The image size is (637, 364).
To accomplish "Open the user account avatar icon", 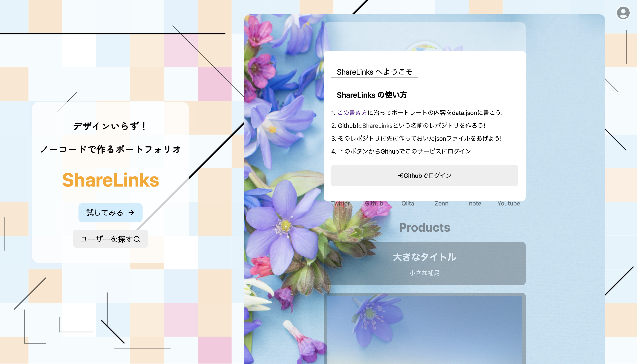I will (x=623, y=13).
